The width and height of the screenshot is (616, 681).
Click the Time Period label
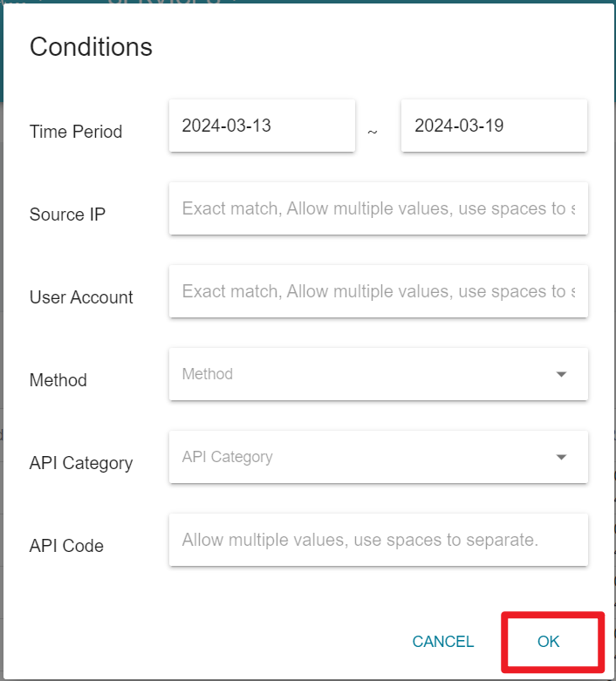[76, 132]
